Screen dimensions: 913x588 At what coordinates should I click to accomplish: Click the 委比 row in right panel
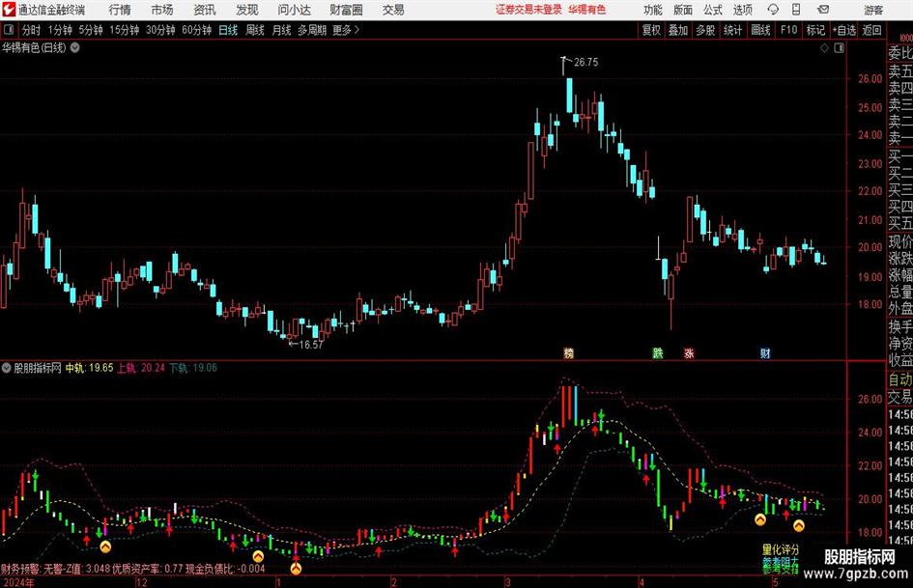click(x=900, y=53)
